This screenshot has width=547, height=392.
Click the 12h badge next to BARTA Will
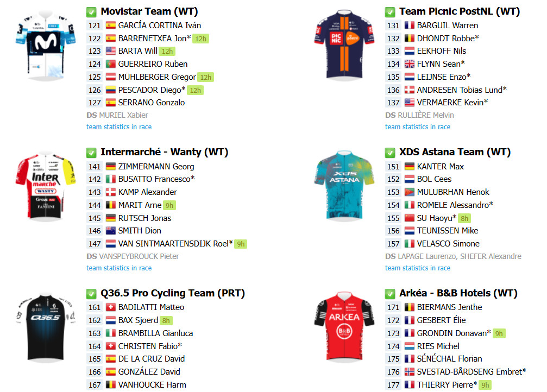(167, 51)
